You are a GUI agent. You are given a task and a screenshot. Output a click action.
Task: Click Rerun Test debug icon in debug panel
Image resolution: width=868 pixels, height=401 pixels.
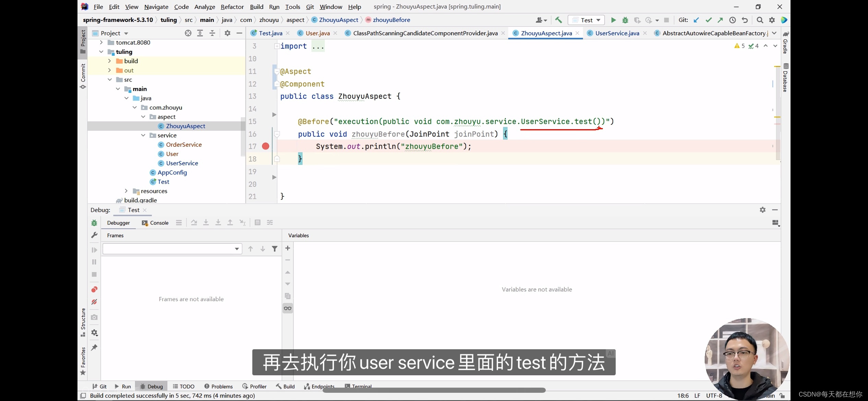click(x=94, y=223)
